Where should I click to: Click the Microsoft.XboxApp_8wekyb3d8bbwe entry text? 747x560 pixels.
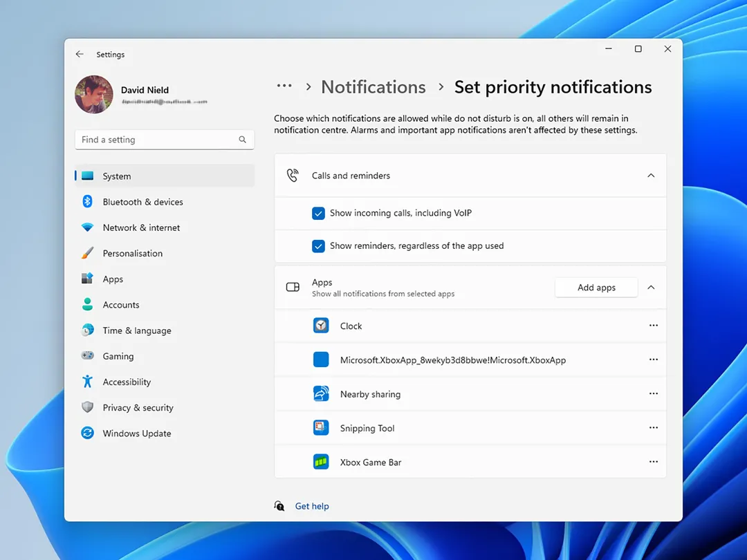click(453, 360)
